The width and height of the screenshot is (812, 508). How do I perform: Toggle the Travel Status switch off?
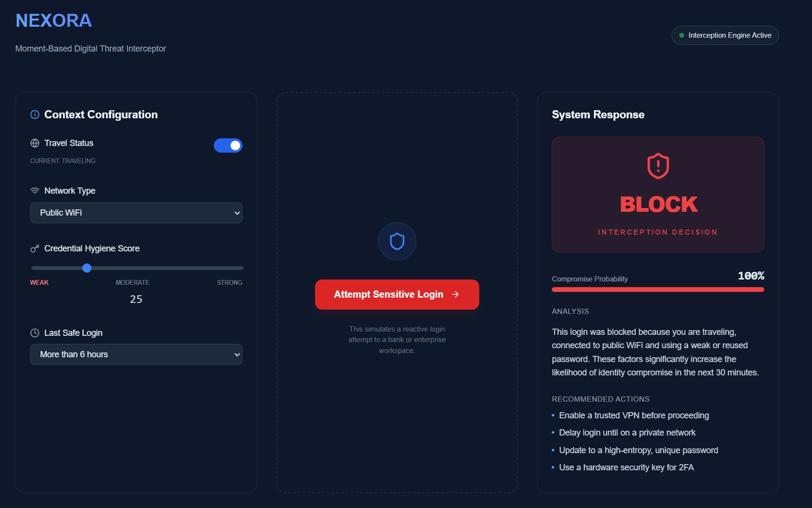228,145
